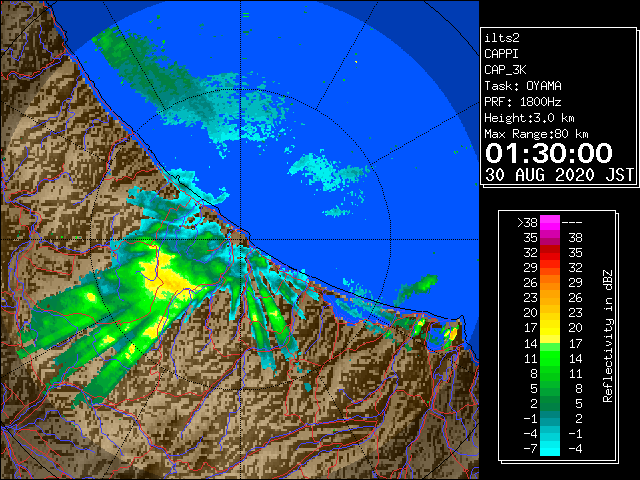This screenshot has height=480, width=640.
Task: Click the timestamp 01:30:00
Action: [549, 153]
